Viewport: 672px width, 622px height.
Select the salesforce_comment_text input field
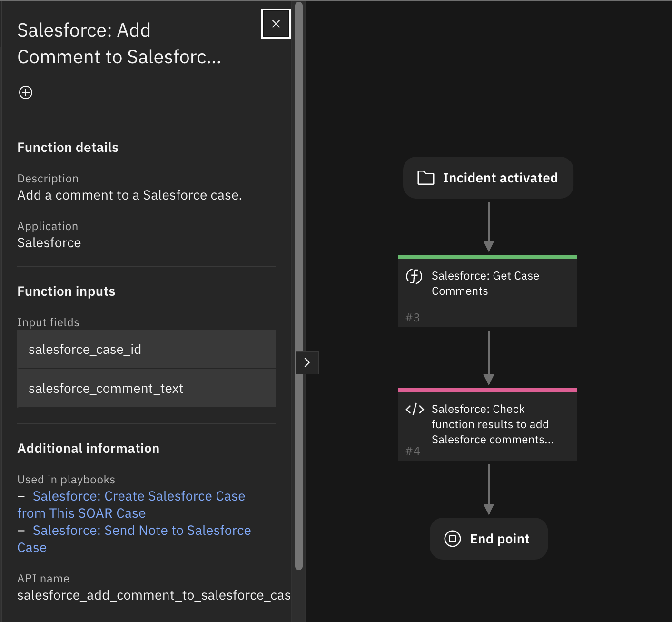pyautogui.click(x=147, y=388)
